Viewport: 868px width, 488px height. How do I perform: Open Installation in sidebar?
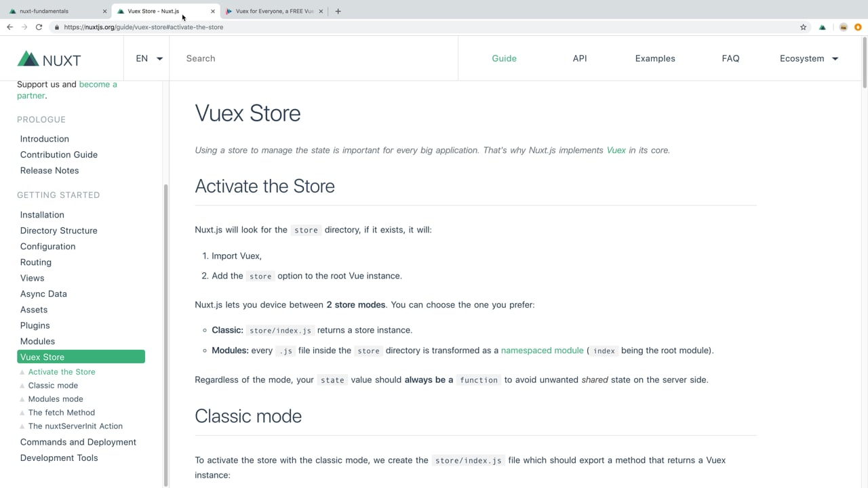(42, 215)
